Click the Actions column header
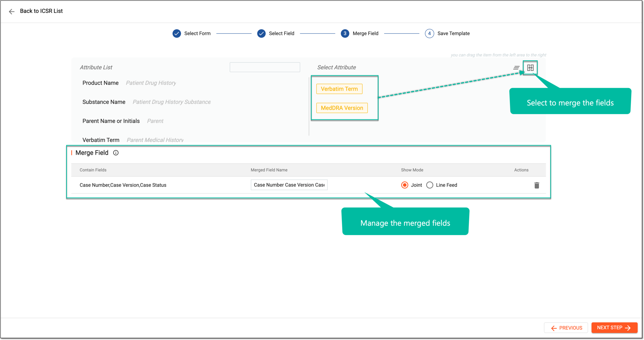644x340 pixels. point(521,170)
